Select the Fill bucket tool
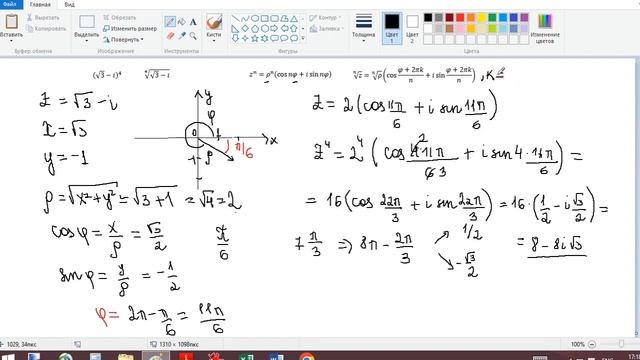 click(182, 22)
